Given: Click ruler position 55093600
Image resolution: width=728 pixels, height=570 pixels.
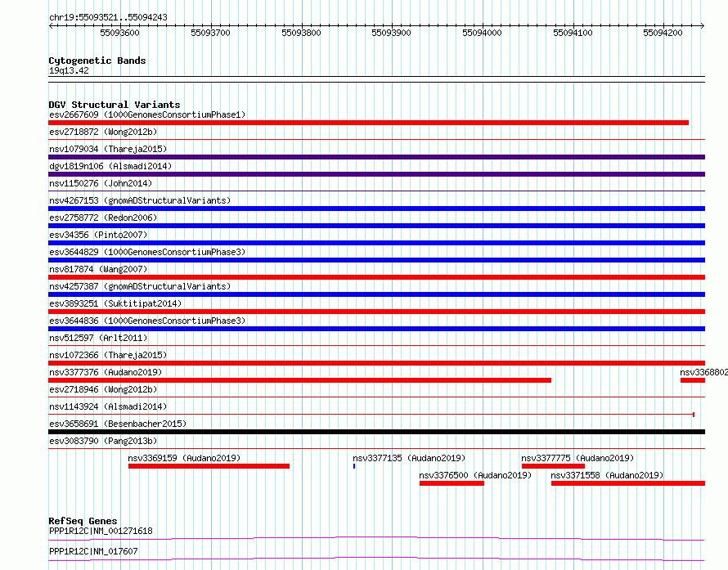Looking at the screenshot, I should tap(119, 33).
